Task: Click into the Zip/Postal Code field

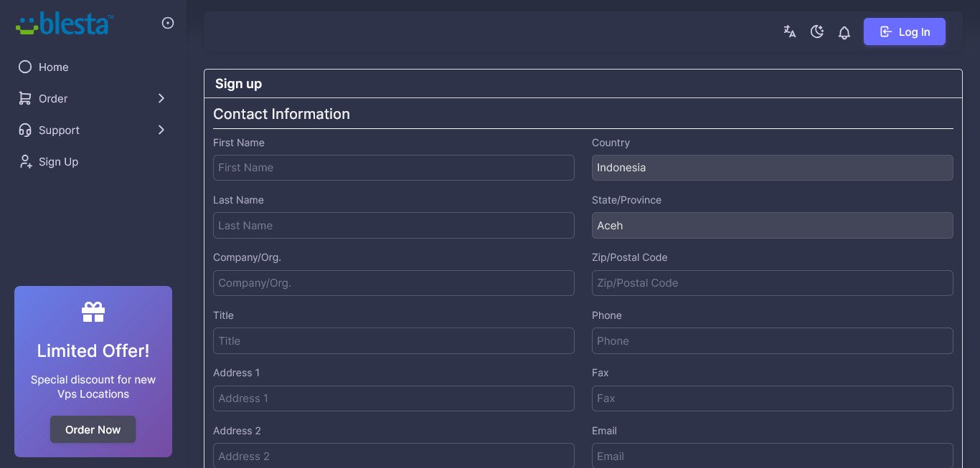Action: (772, 283)
